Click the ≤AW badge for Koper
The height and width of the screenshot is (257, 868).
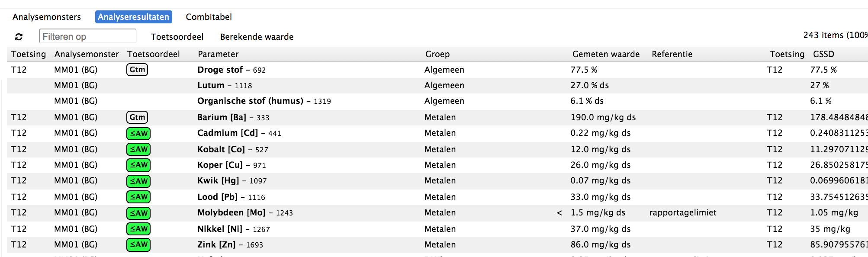[x=138, y=165]
